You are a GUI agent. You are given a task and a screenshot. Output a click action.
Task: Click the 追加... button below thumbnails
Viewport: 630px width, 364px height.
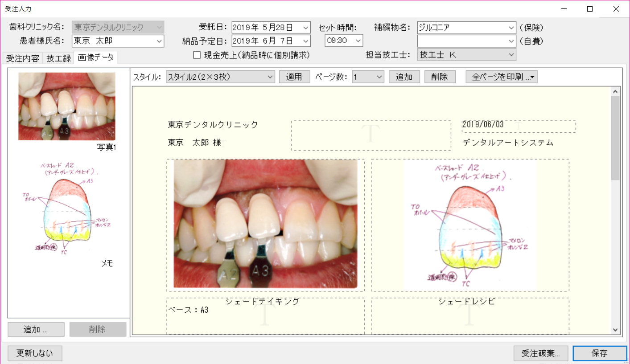36,329
